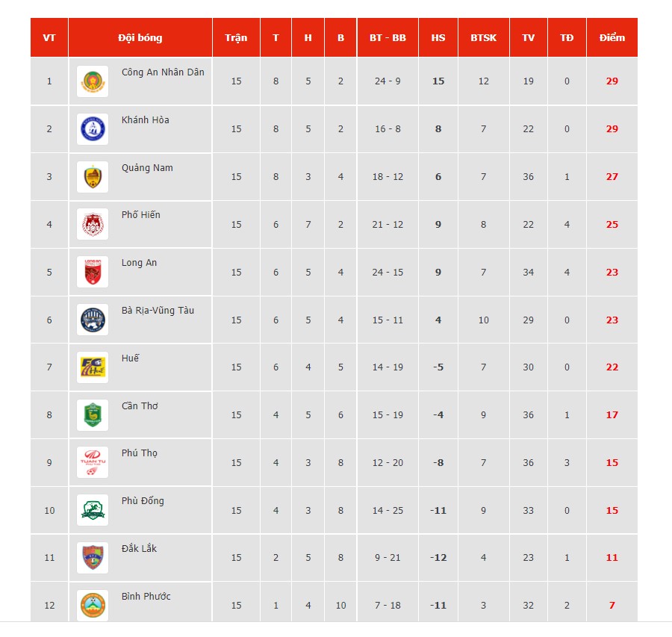Image resolution: width=672 pixels, height=637 pixels.
Task: Open the Phù Đổng green horse logo
Action: point(93,510)
